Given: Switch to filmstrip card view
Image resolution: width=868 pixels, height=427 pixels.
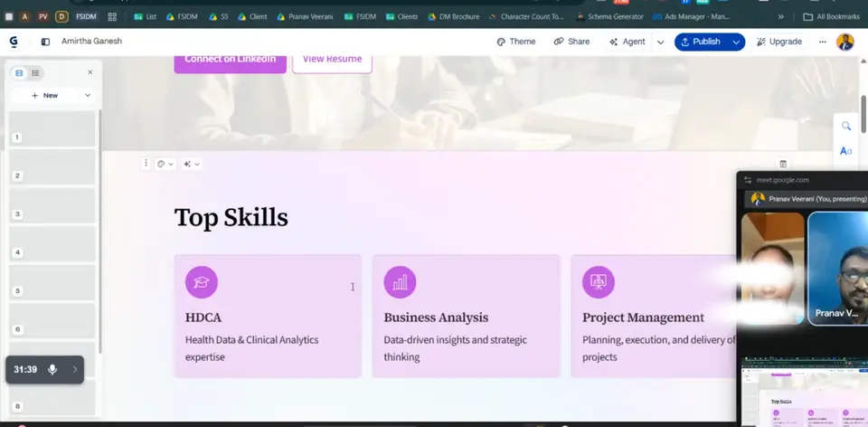Looking at the screenshot, I should pyautogui.click(x=19, y=73).
